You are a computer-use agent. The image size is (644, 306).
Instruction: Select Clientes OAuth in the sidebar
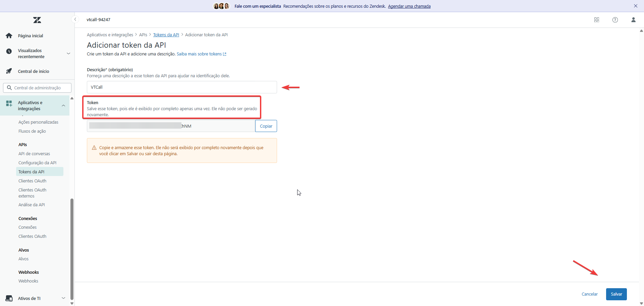tap(32, 180)
